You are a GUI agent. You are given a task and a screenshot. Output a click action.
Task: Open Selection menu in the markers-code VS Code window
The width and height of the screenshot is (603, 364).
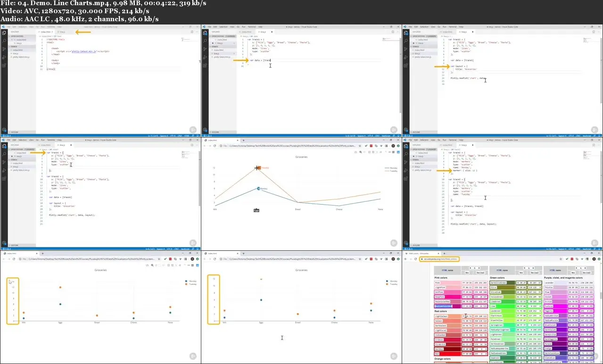pyautogui.click(x=423, y=140)
